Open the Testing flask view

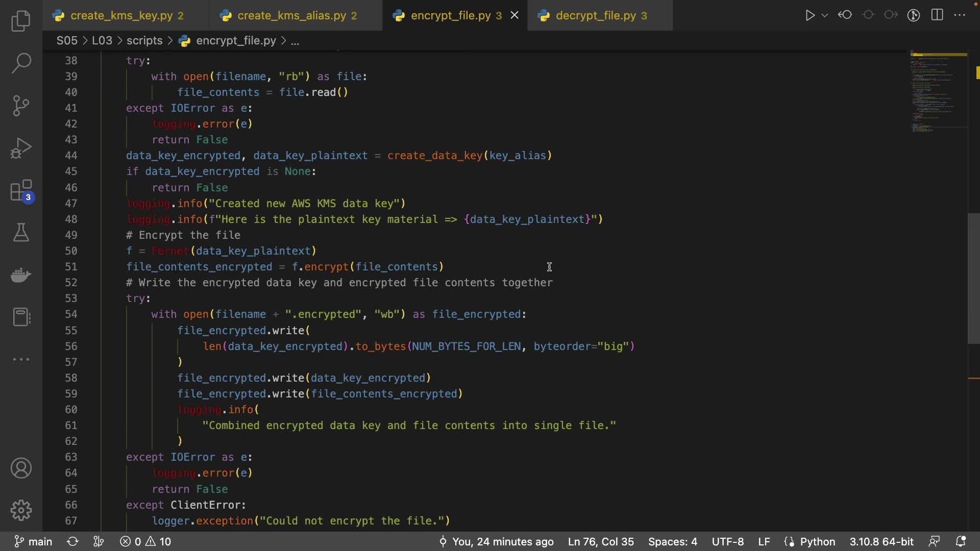tap(21, 233)
